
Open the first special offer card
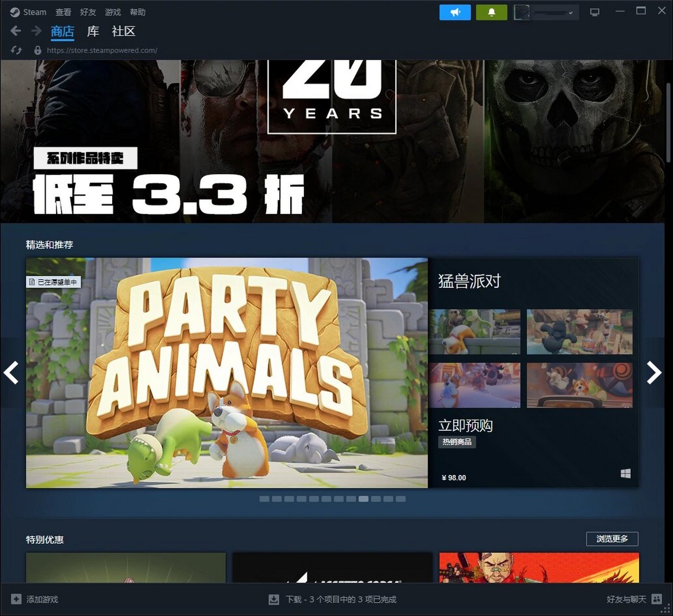tap(126, 567)
